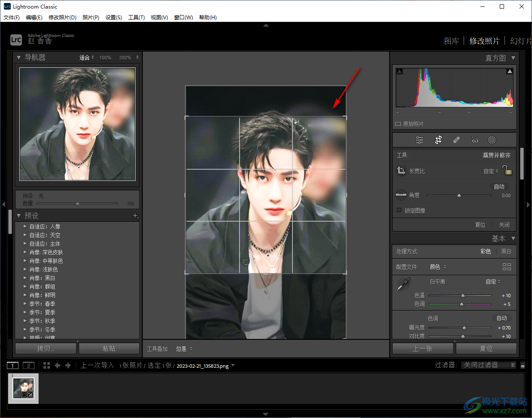Select the Edit (sliders) tool icon

[x=419, y=140]
